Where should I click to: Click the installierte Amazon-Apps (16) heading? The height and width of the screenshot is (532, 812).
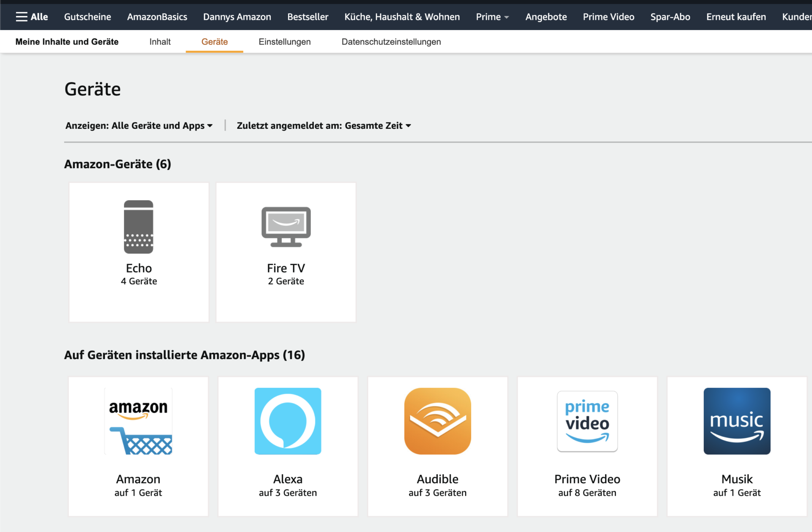[x=184, y=355]
